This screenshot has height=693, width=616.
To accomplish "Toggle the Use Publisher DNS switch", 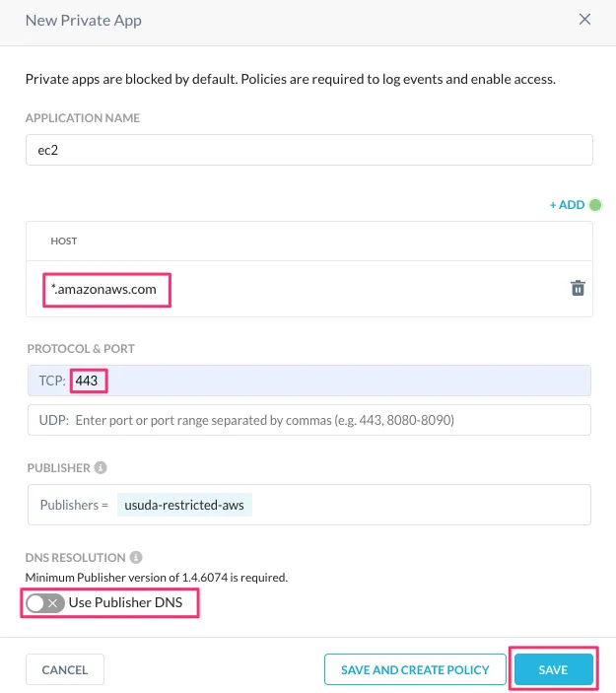I will point(44,602).
